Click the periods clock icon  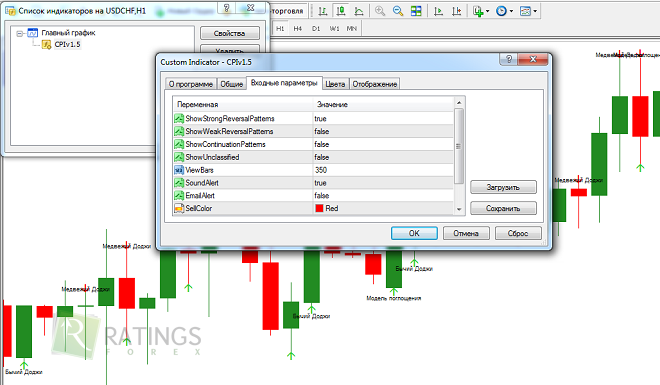coord(501,11)
